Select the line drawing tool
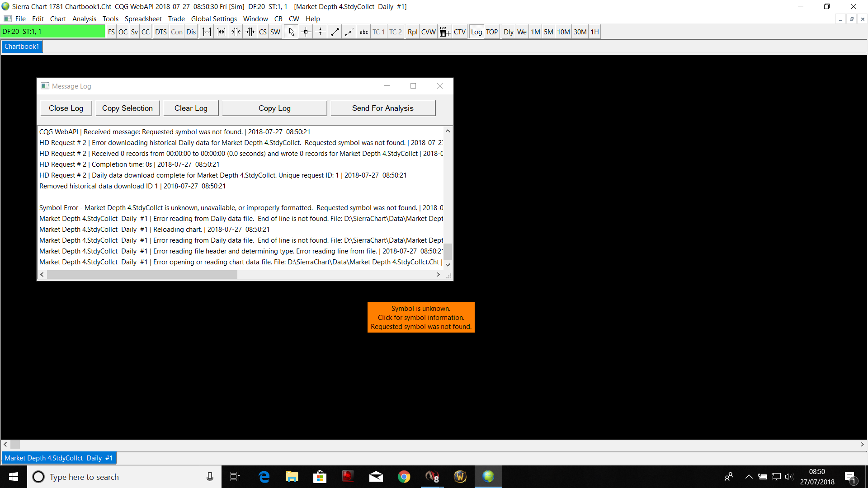This screenshot has height=488, width=868. pos(335,32)
